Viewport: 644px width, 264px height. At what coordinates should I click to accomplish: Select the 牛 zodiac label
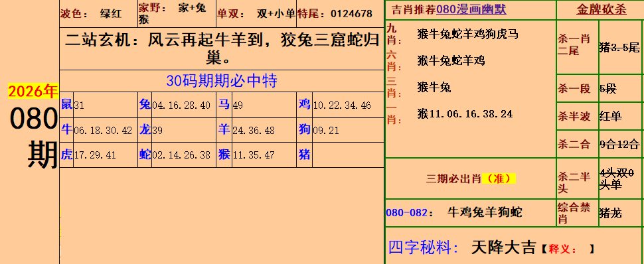(x=66, y=130)
